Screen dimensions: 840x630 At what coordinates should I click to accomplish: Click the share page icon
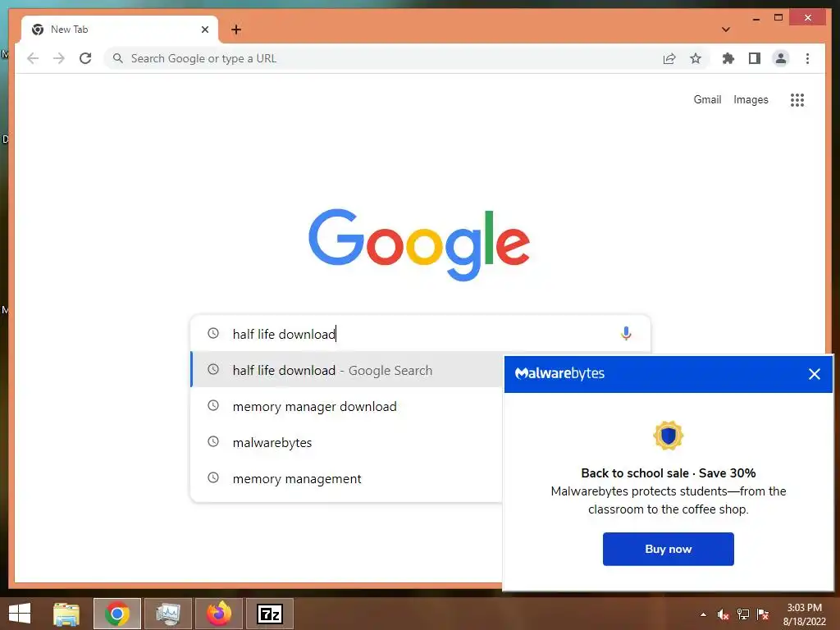[669, 58]
